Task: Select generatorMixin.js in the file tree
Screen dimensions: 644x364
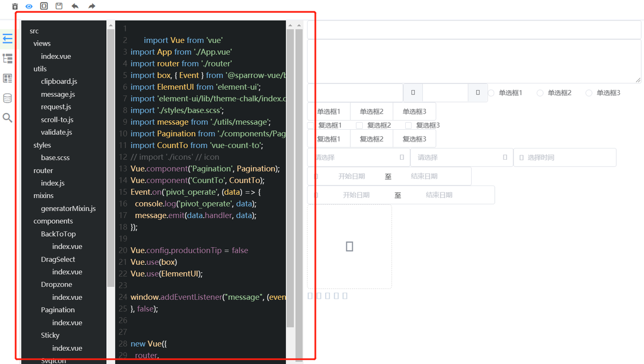Action: 68,209
